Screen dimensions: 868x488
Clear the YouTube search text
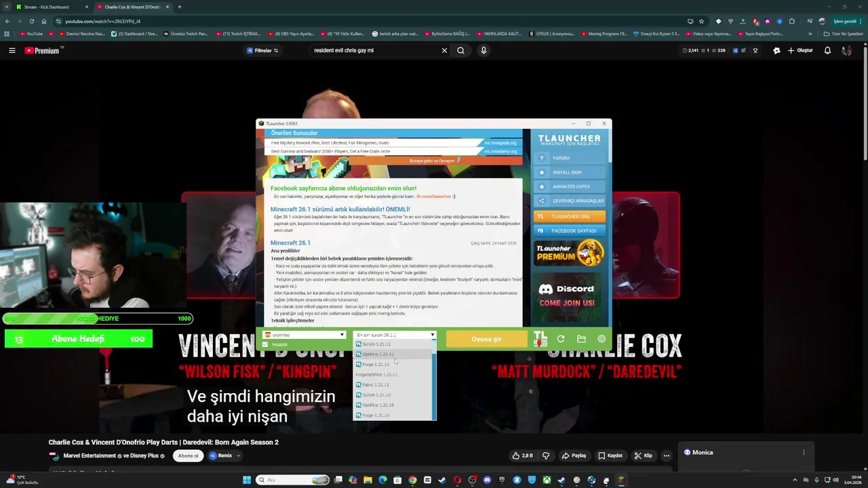coord(445,50)
